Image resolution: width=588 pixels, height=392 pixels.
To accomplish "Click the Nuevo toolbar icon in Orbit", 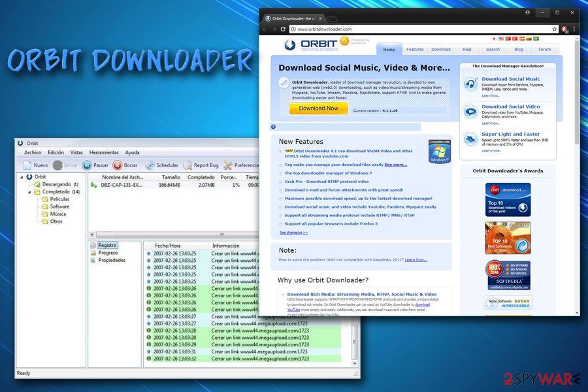I will [27, 165].
